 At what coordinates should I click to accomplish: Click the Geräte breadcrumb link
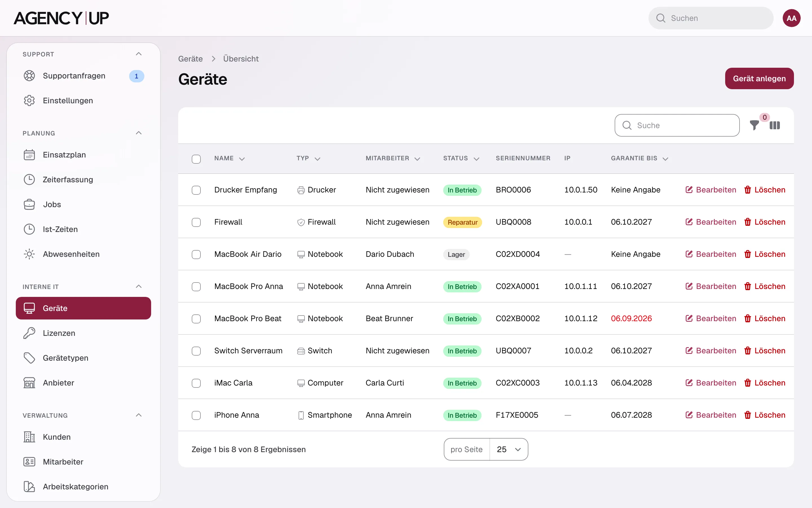pyautogui.click(x=190, y=59)
